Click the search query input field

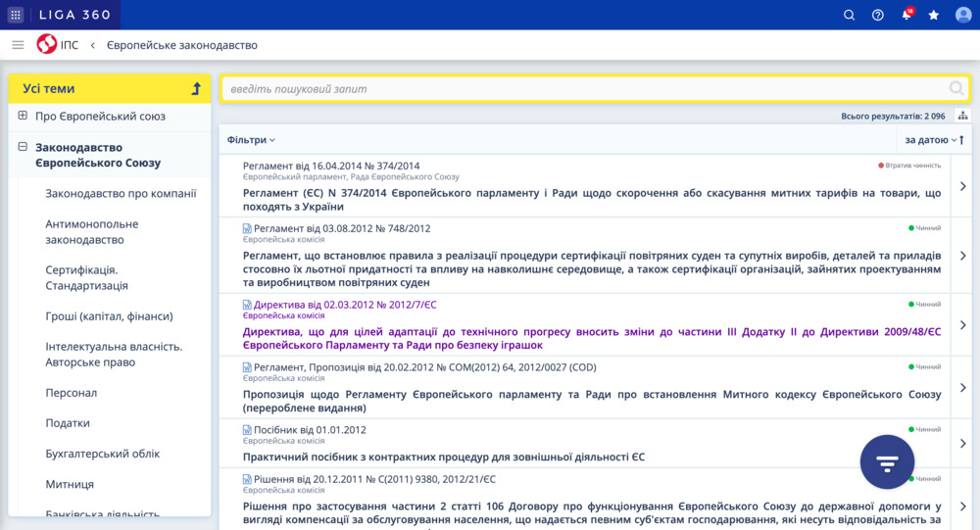point(583,89)
